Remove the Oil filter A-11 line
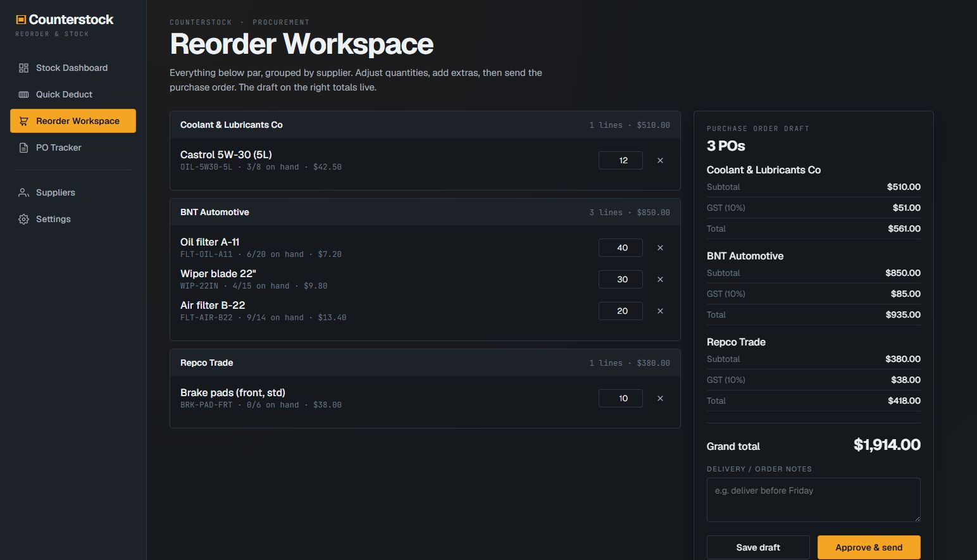 [x=660, y=247]
